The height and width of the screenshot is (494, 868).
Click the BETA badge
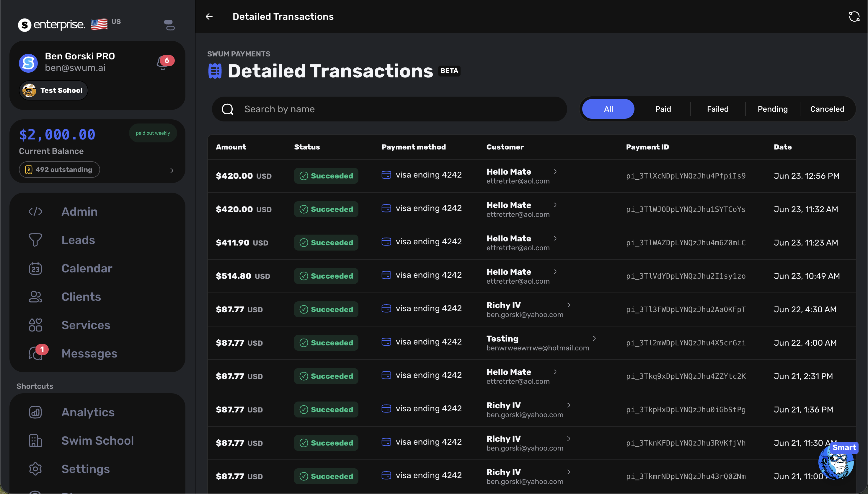(x=449, y=71)
